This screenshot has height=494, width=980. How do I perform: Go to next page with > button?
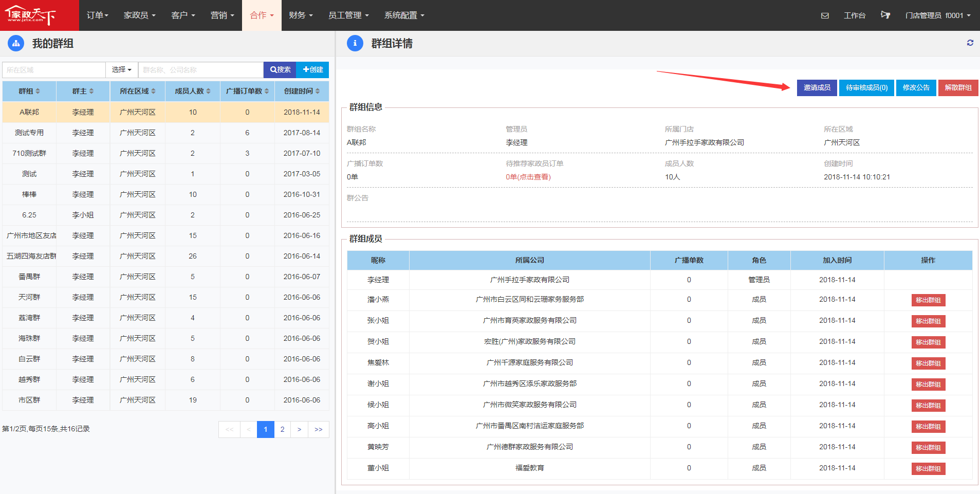[299, 429]
